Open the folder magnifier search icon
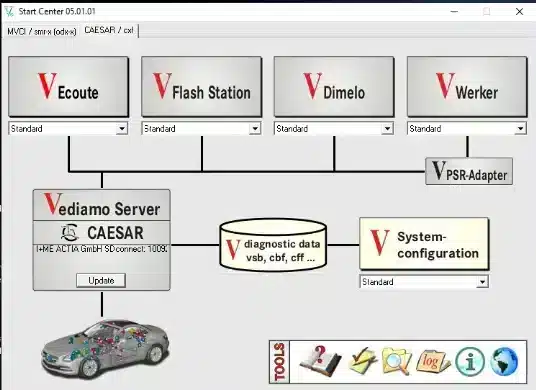 (x=397, y=361)
